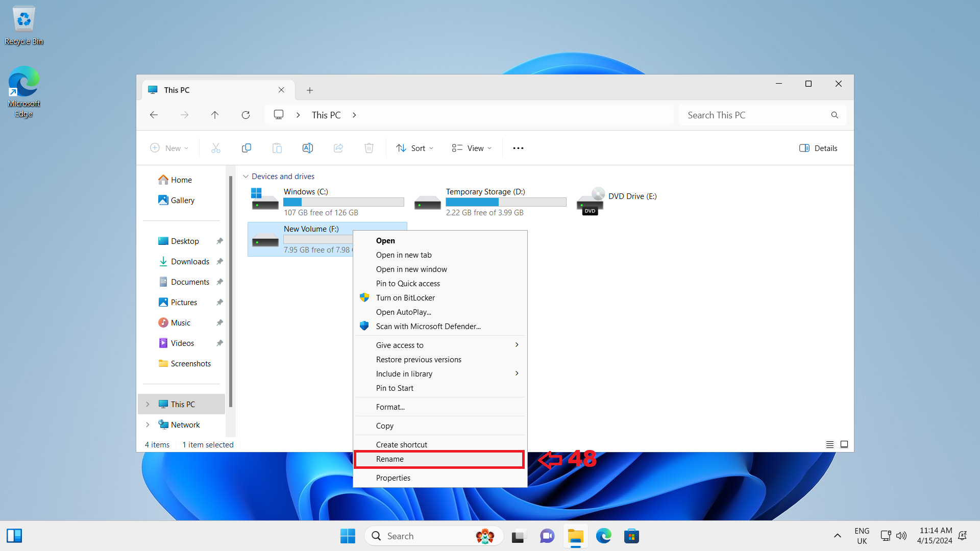The height and width of the screenshot is (551, 980).
Task: Click the Copy icon in toolbar
Action: coord(247,148)
